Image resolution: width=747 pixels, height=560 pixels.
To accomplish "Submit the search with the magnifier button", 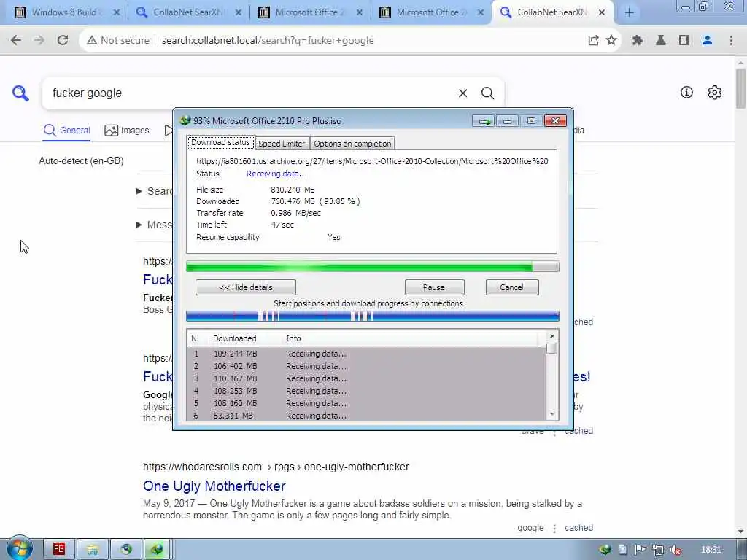I will 487,93.
